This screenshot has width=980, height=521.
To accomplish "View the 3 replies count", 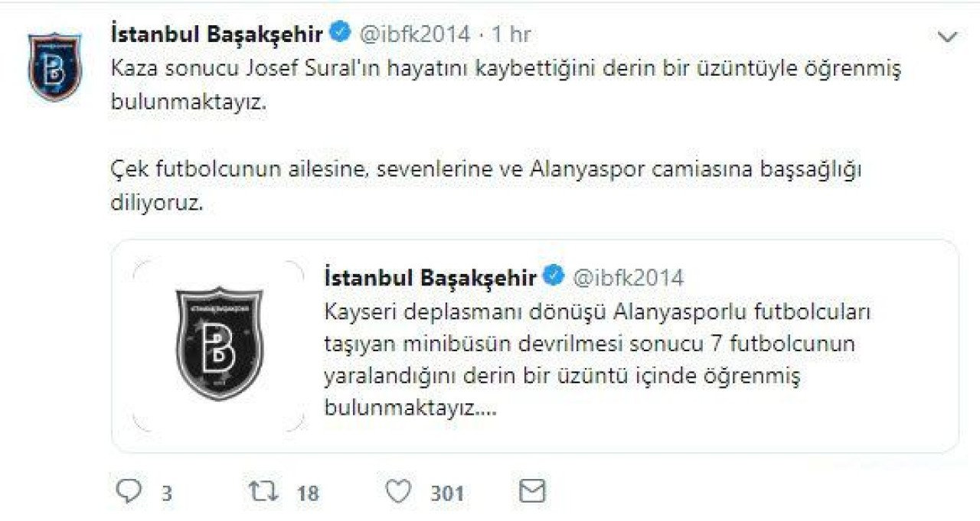I will pos(166,493).
